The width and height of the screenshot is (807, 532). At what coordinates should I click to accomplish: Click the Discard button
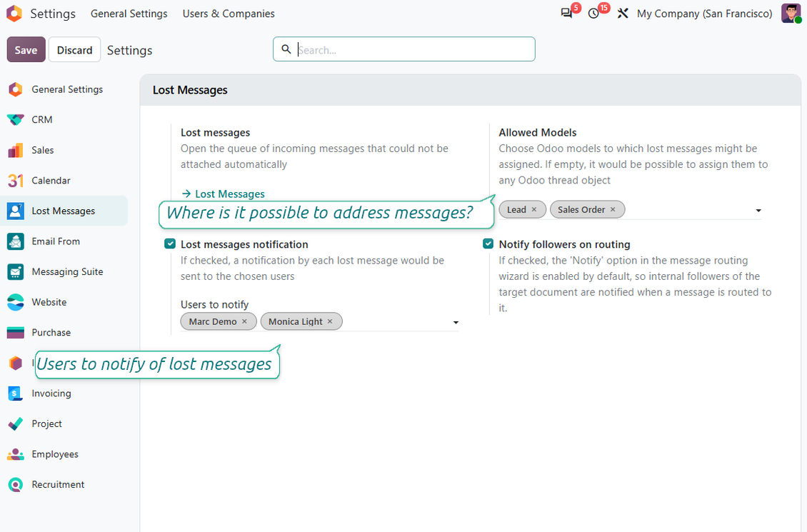tap(74, 50)
